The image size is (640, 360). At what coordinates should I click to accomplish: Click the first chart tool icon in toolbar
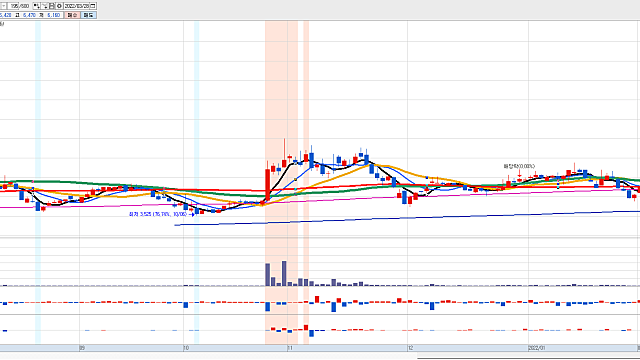tap(37, 6)
